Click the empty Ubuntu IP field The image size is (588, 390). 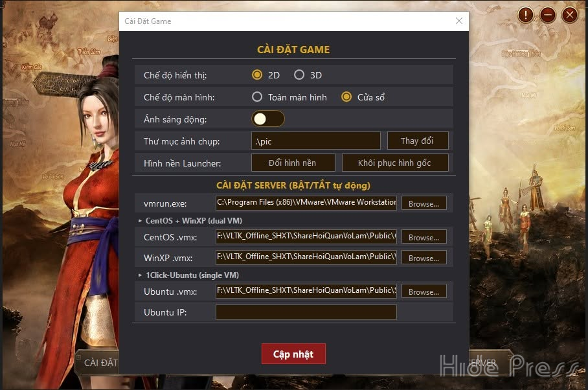[x=306, y=312]
